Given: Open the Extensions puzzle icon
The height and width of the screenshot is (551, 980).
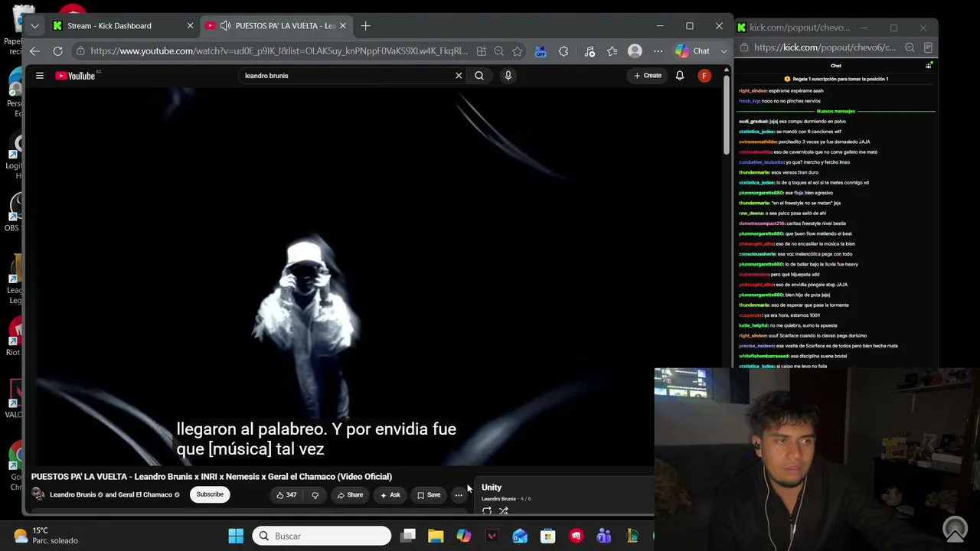Looking at the screenshot, I should (564, 51).
